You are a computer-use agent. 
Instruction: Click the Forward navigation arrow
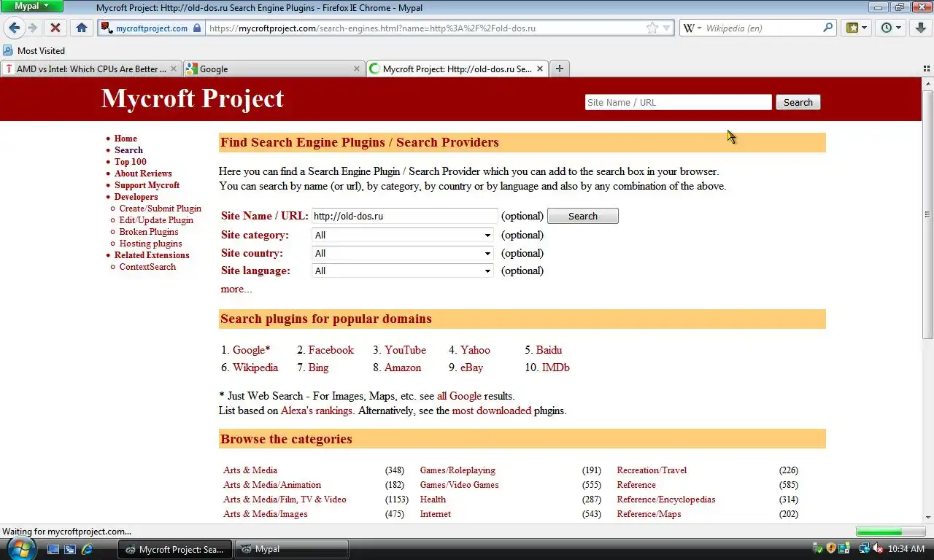tap(33, 28)
